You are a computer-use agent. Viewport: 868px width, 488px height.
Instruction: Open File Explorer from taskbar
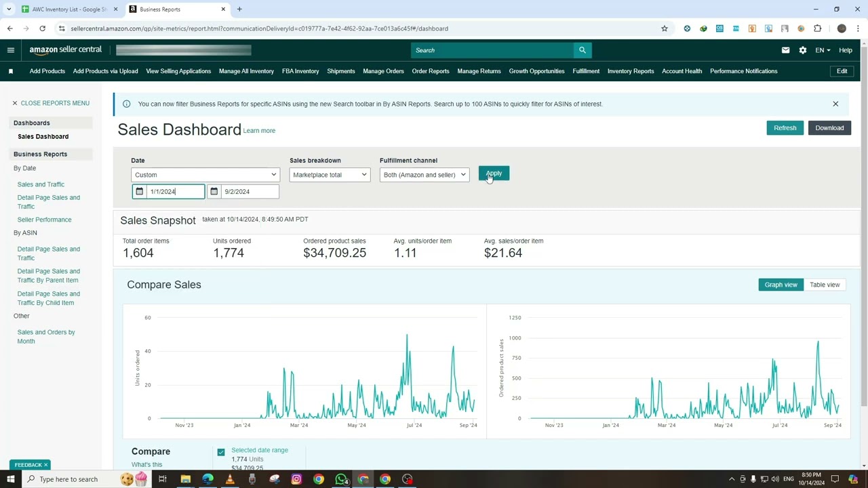(x=185, y=479)
